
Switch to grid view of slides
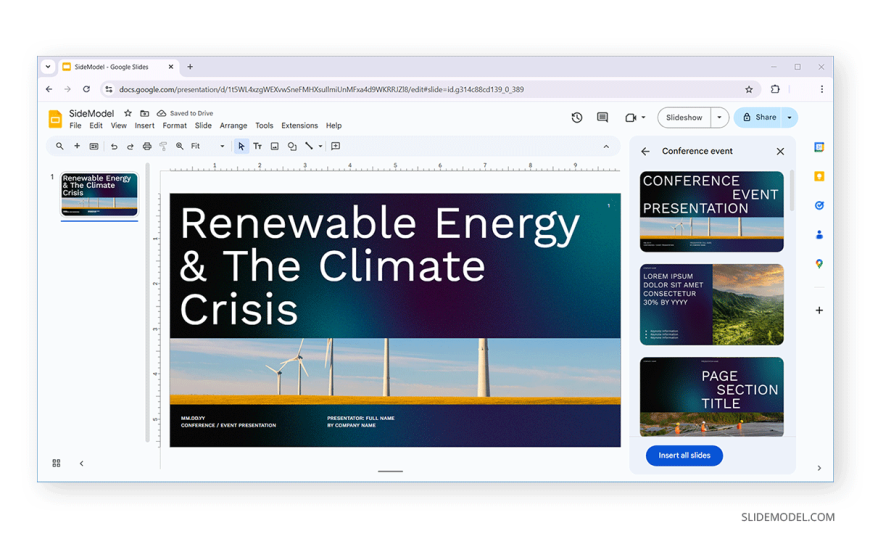(x=56, y=463)
